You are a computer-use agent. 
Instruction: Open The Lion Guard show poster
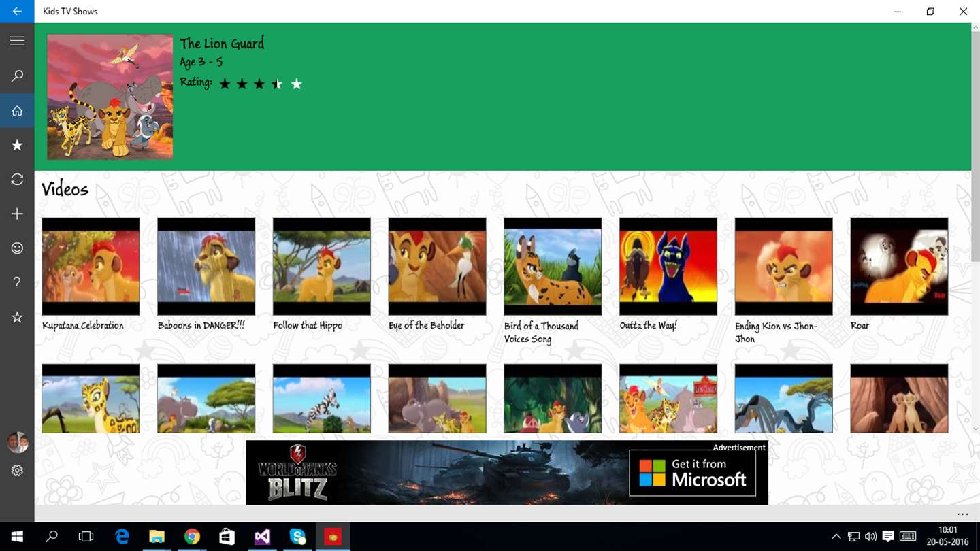(110, 97)
